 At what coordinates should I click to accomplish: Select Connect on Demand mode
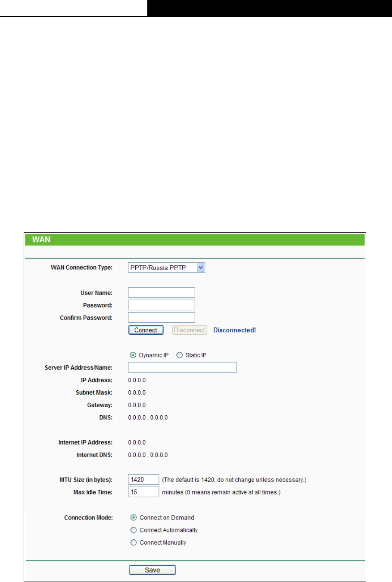[134, 517]
